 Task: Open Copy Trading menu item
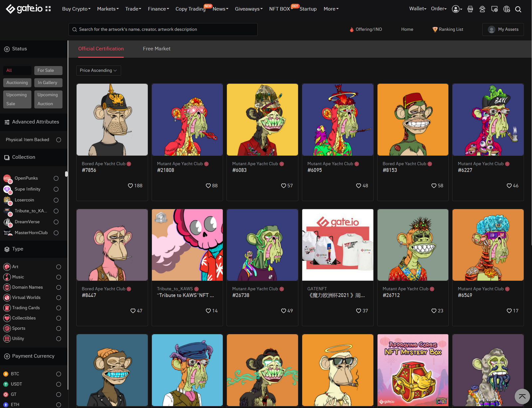[x=191, y=9]
